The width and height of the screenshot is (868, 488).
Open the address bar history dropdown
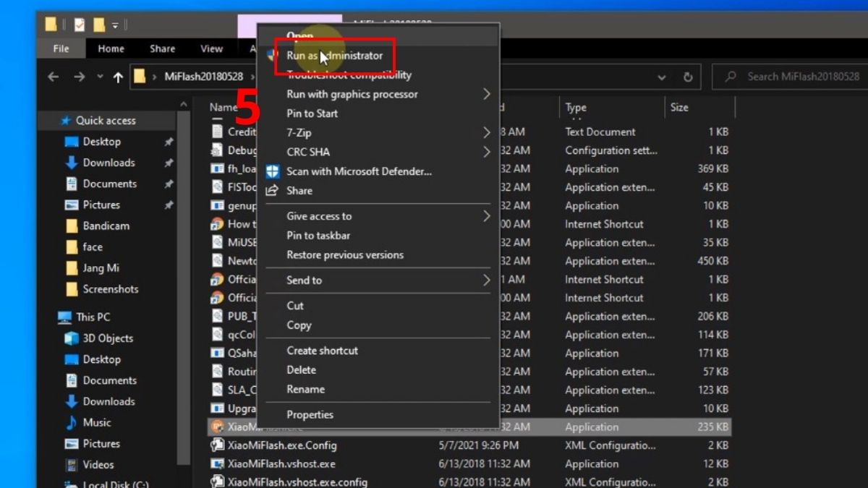tap(662, 77)
